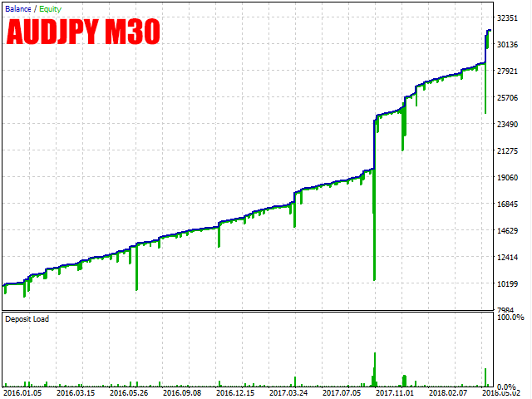This screenshot has width=532, height=399.
Task: Select the 2017.11.01 date on time axis
Action: tap(396, 392)
